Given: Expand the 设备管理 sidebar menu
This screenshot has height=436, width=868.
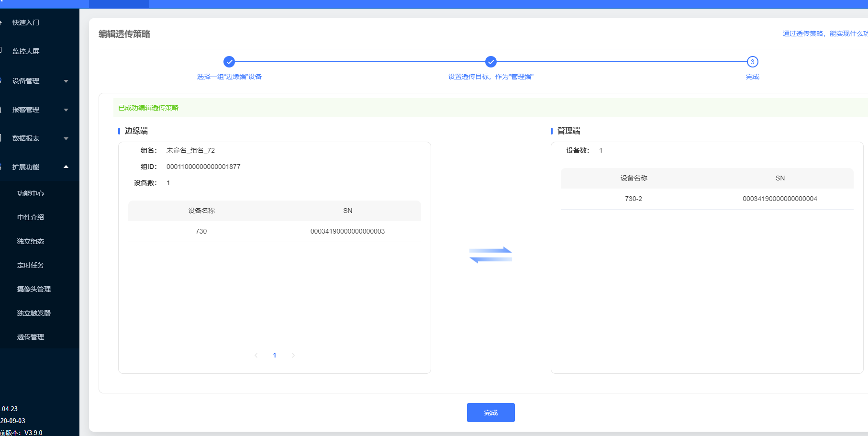Looking at the screenshot, I should point(38,81).
